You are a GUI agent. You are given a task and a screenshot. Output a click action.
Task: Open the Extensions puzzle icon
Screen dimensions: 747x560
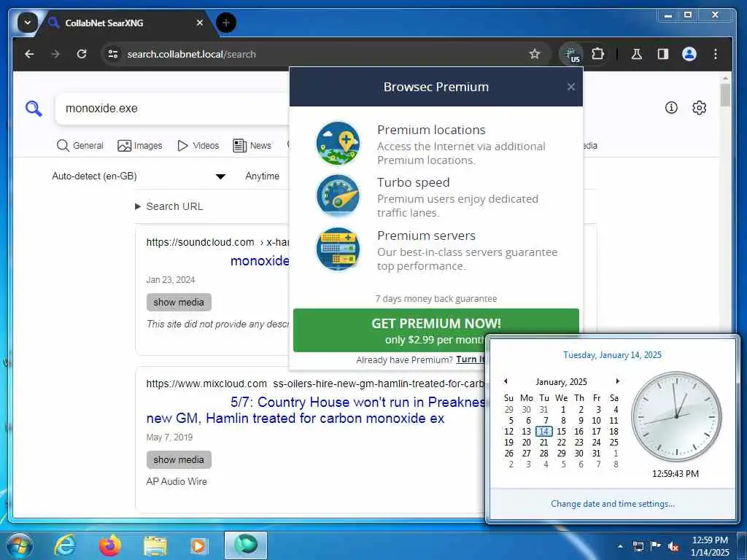pos(597,54)
